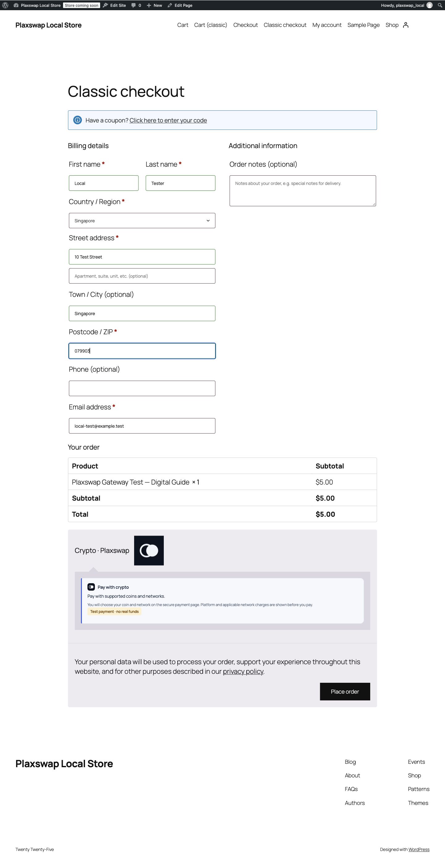Click the Town / City field

click(x=142, y=313)
